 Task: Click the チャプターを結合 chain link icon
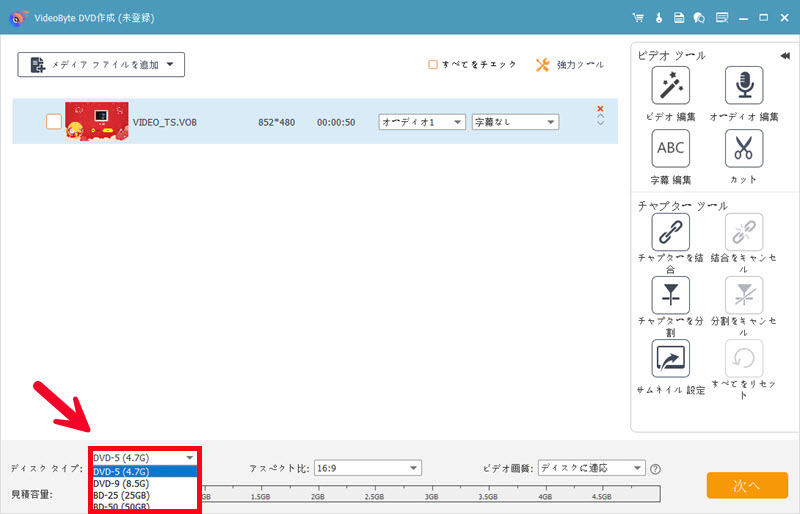tap(670, 232)
